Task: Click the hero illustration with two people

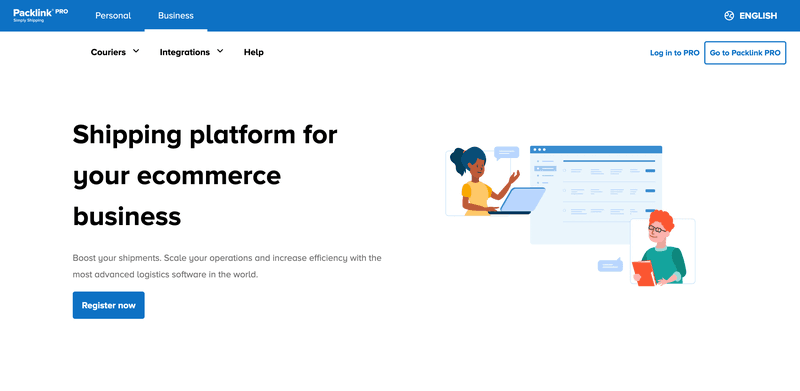Action: coord(570,215)
